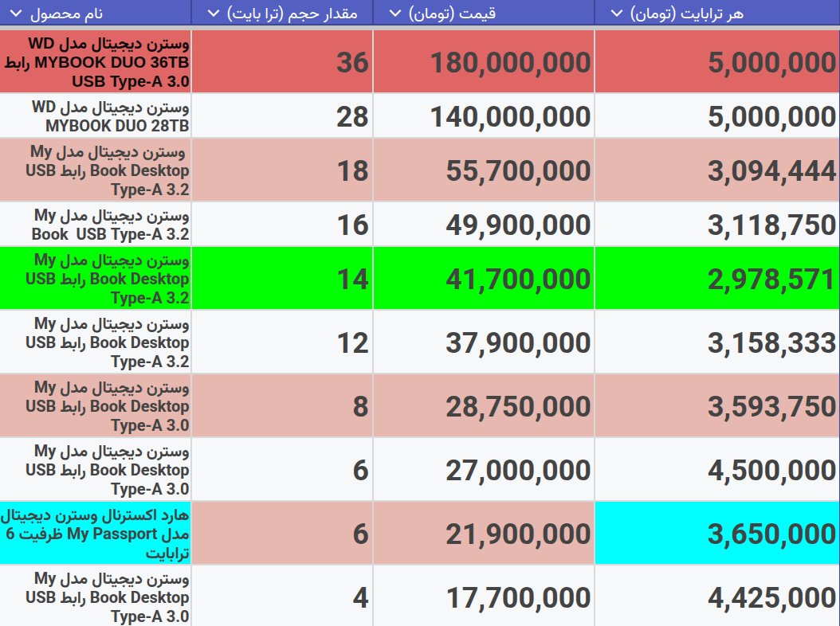Screen dimensions: 840x626
Task: Click the هر ترابایت (تومان) header label
Action: click(x=687, y=14)
